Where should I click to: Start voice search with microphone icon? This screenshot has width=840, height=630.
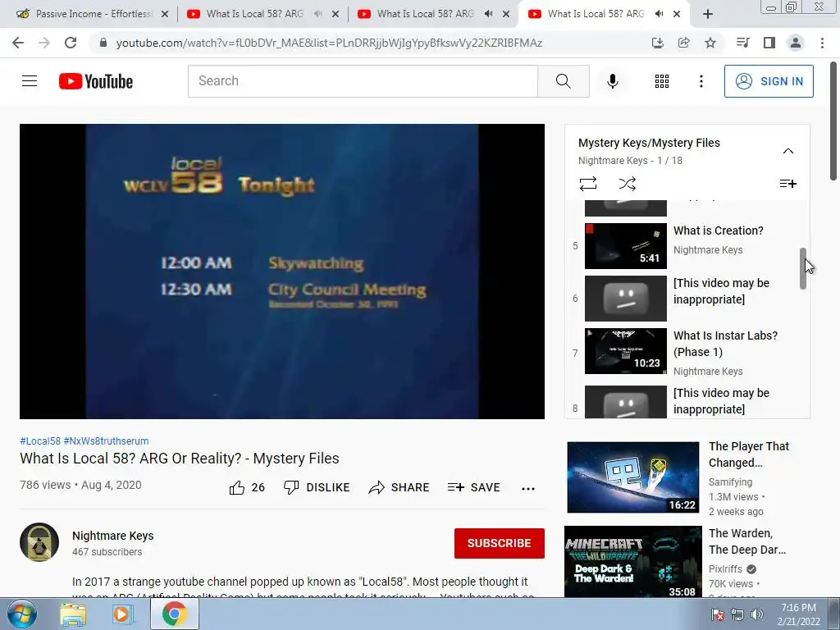612,81
